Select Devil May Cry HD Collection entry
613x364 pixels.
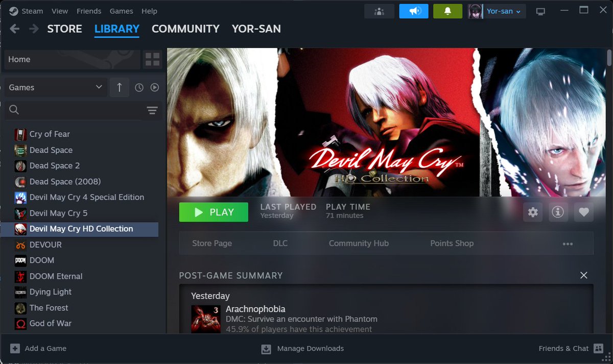tap(79, 229)
